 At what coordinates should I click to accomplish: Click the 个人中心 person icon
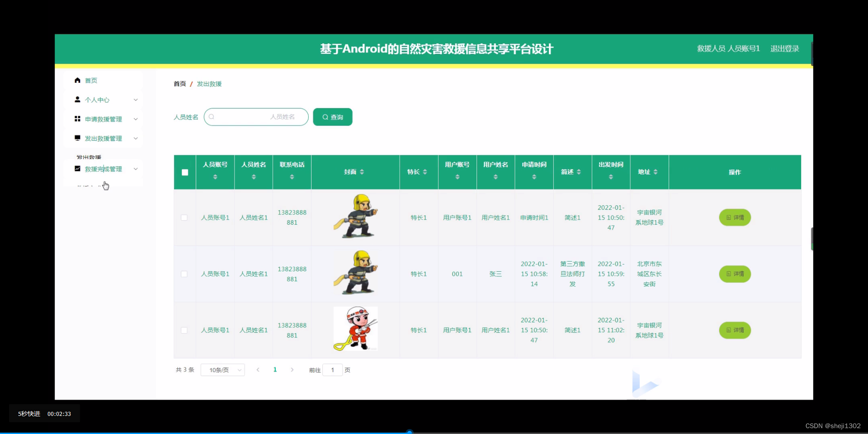(x=77, y=100)
